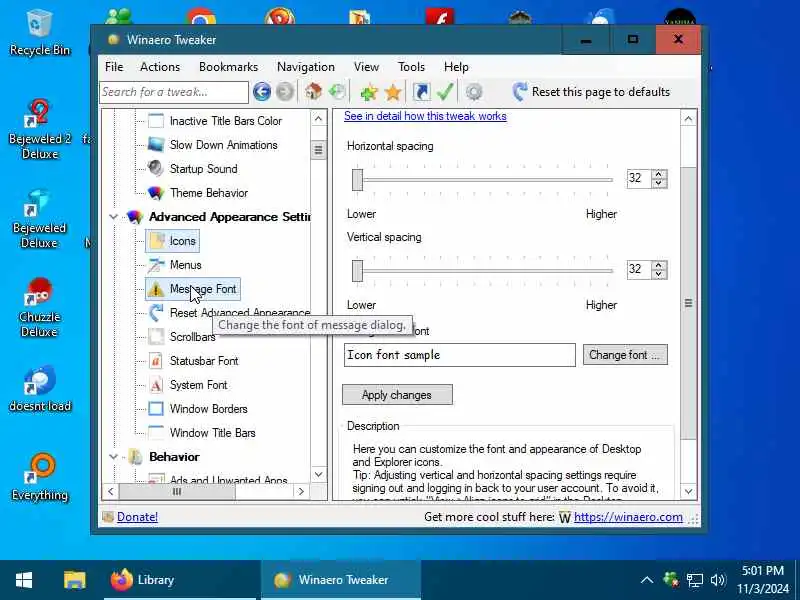The height and width of the screenshot is (600, 800).
Task: Click the Vertical spacing value box
Action: click(x=639, y=269)
